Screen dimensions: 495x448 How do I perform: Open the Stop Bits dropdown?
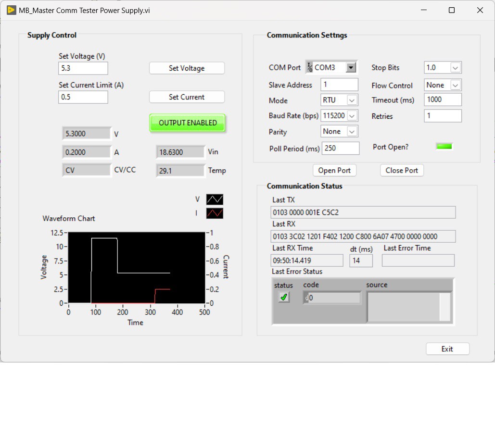tap(455, 68)
